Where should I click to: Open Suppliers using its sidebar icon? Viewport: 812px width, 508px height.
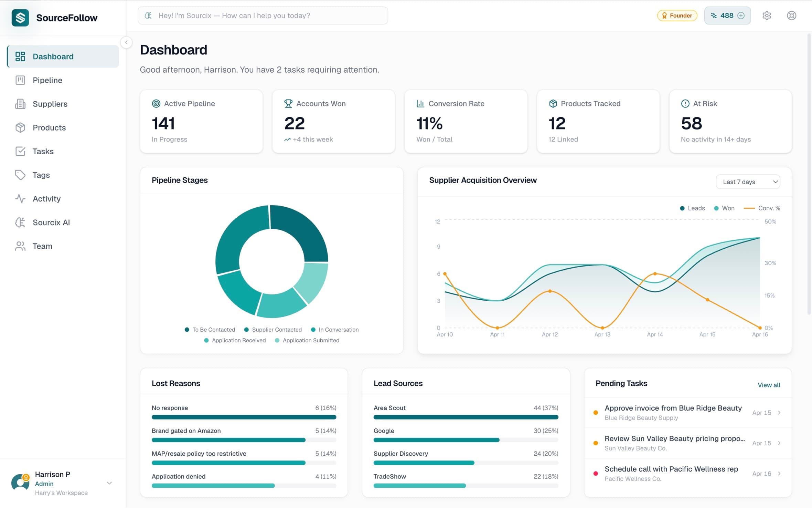tap(20, 104)
